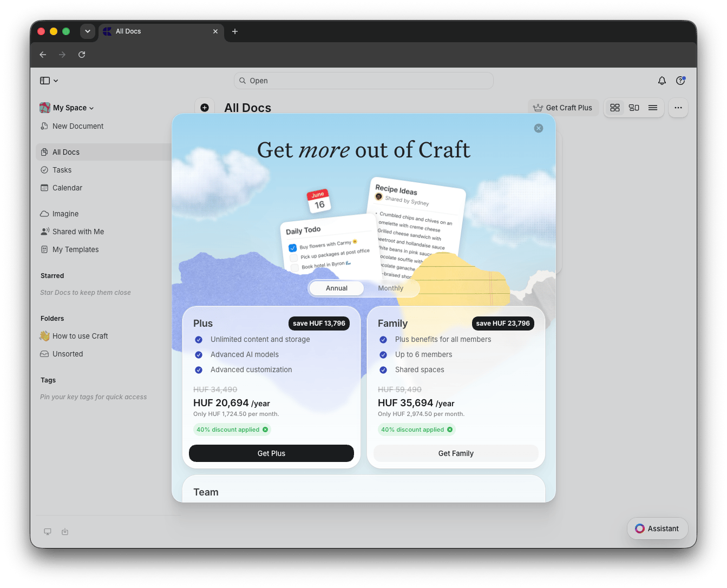727x588 pixels.
Task: Open the Assistant panel
Action: [x=657, y=528]
